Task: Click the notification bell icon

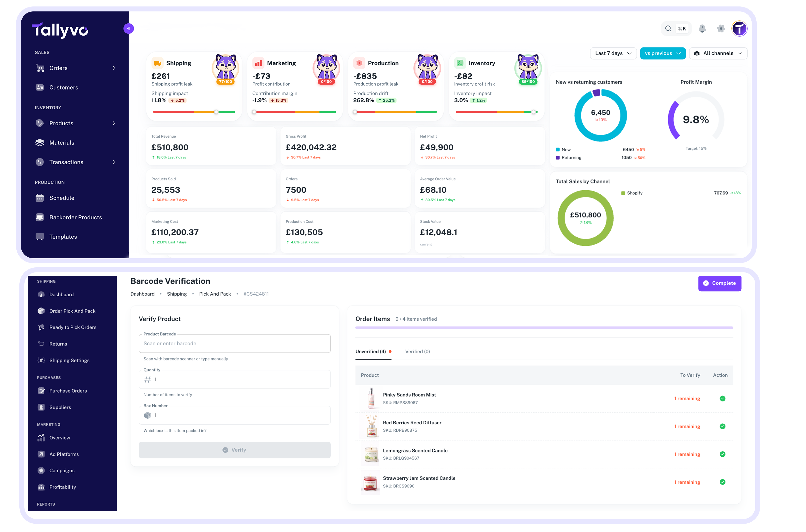Action: pyautogui.click(x=702, y=29)
